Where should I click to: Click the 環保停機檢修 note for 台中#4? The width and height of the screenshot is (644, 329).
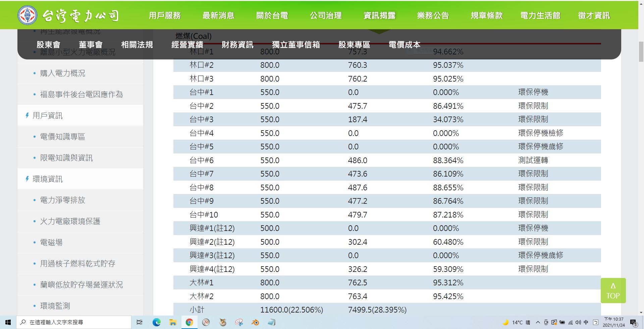pos(541,133)
